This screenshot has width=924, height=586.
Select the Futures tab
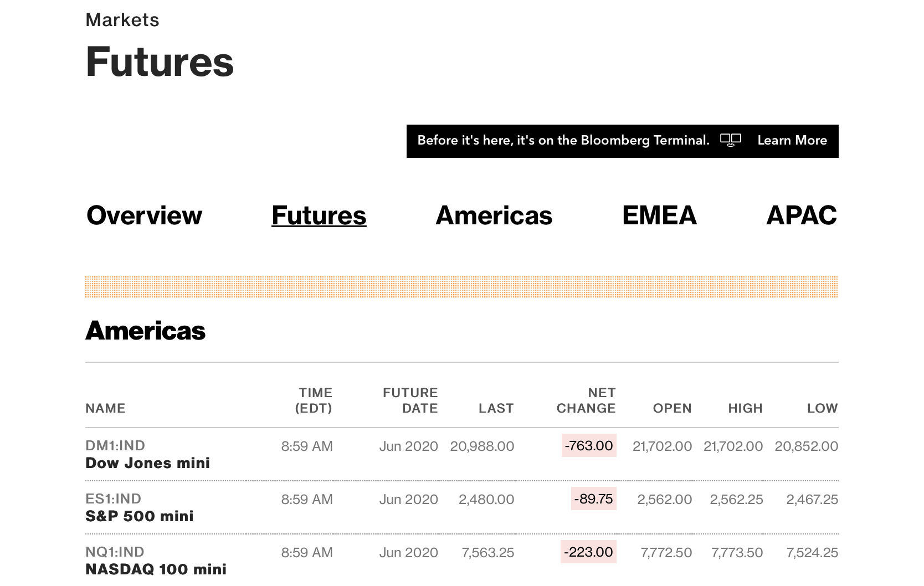[x=319, y=215]
